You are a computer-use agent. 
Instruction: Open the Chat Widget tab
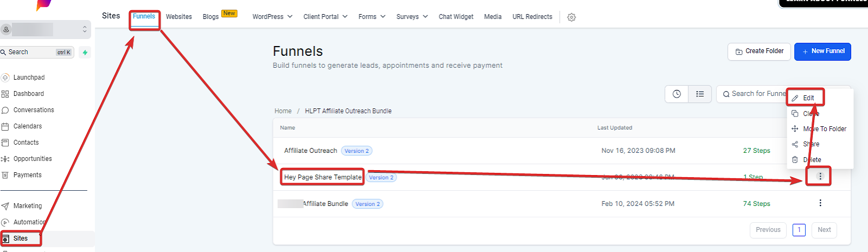pyautogui.click(x=456, y=17)
